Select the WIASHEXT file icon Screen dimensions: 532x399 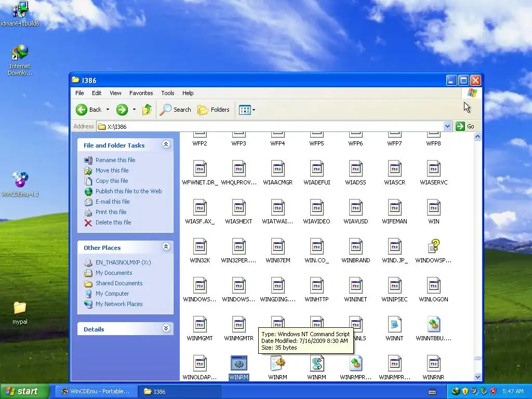[239, 208]
